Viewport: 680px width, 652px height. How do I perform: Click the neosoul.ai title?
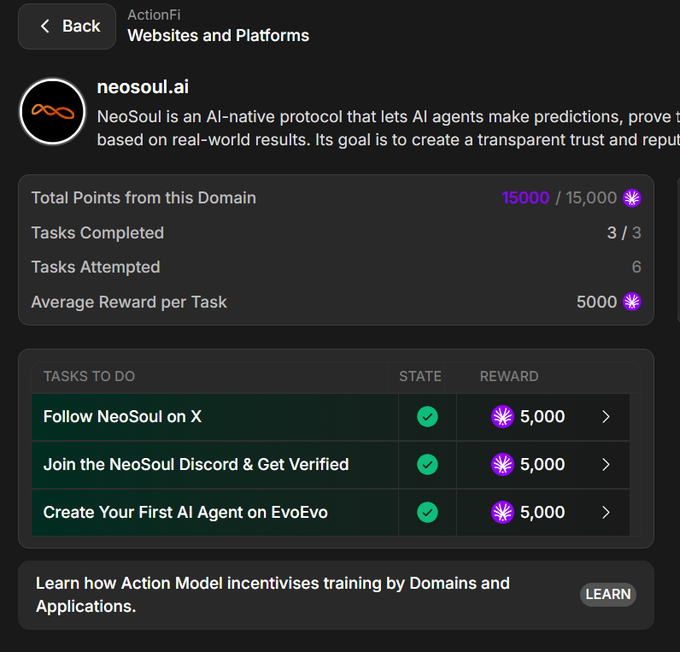[x=143, y=87]
